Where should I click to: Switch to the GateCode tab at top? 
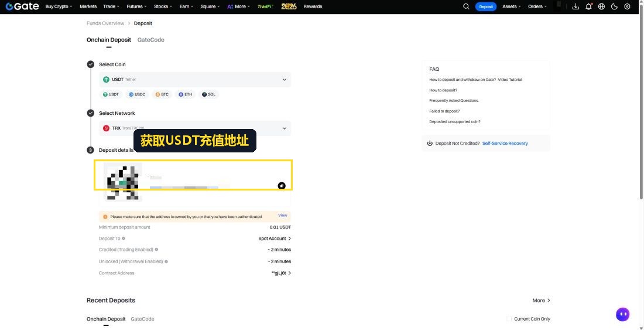(x=150, y=40)
